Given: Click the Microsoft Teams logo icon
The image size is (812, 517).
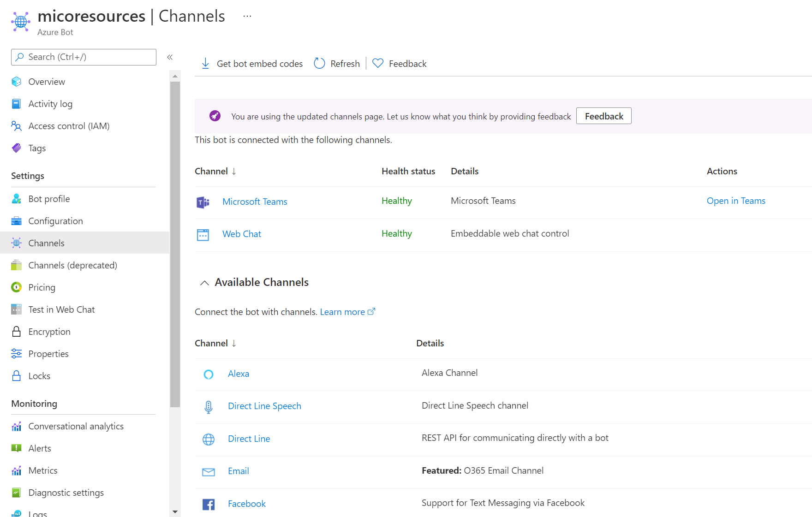Looking at the screenshot, I should tap(203, 202).
